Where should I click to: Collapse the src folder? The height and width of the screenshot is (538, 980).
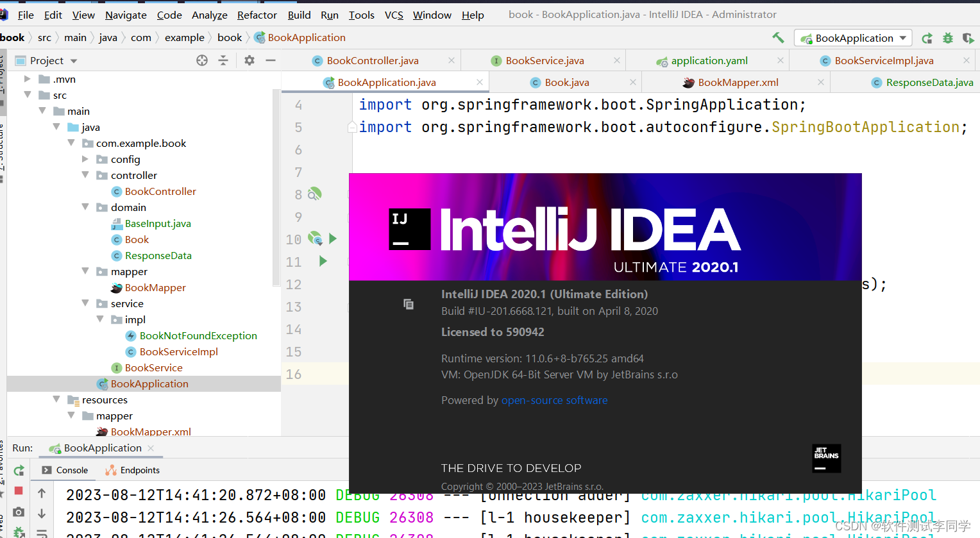[27, 95]
